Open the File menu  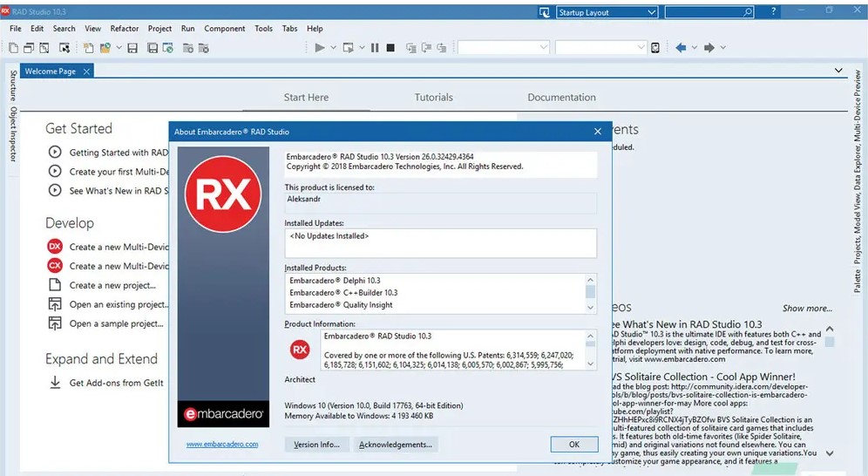[16, 28]
